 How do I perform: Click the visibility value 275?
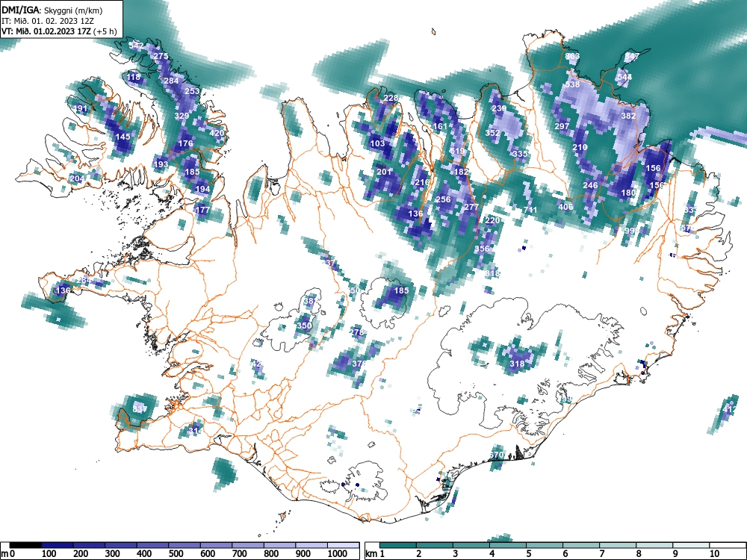(x=161, y=56)
